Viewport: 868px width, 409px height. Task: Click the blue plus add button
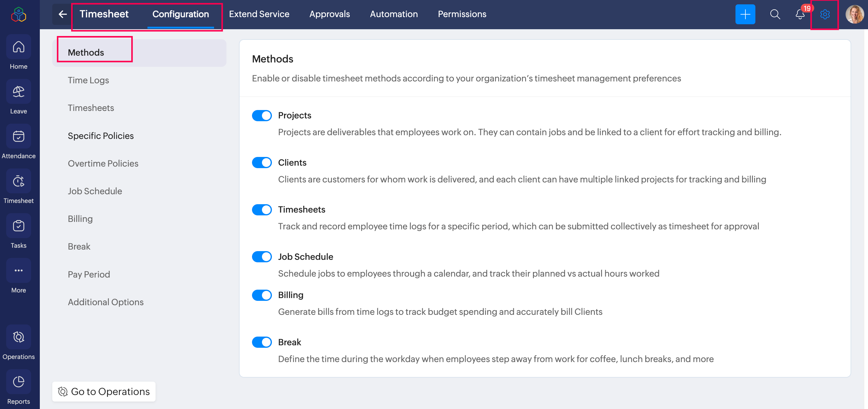(x=745, y=14)
